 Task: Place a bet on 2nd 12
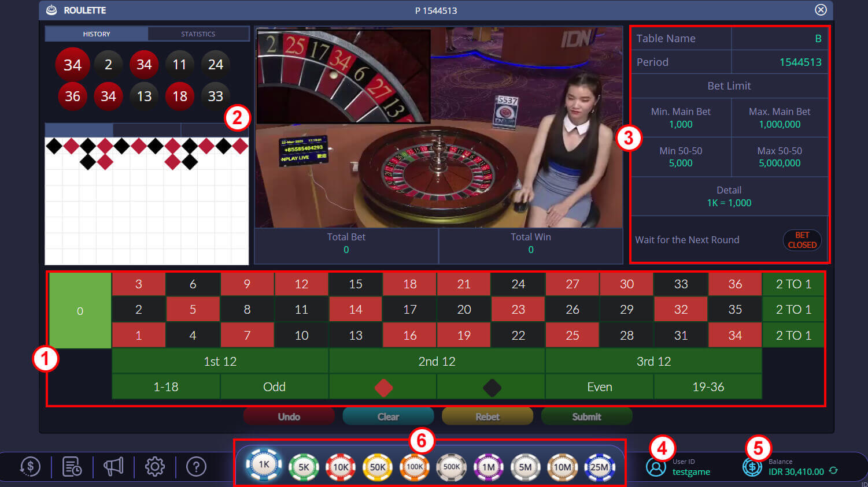coord(437,361)
